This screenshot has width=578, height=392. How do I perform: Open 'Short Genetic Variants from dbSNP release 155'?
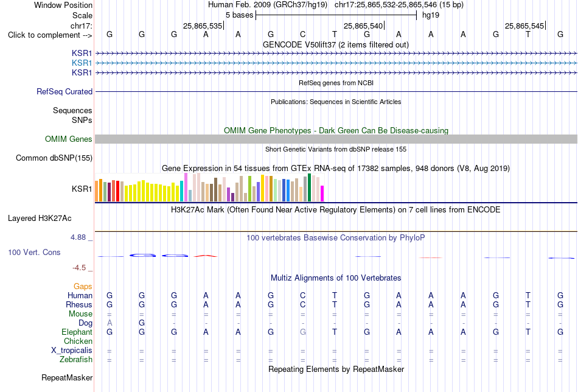336,149
